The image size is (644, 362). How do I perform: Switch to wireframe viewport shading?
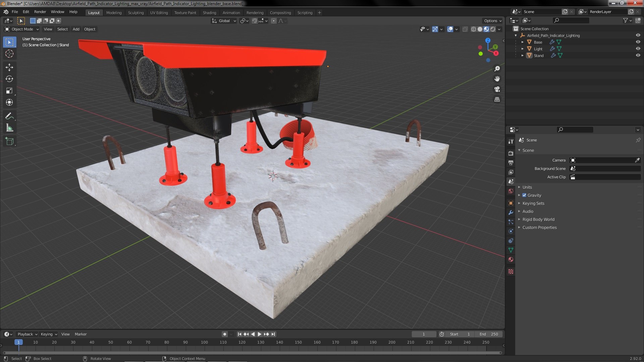pos(474,29)
